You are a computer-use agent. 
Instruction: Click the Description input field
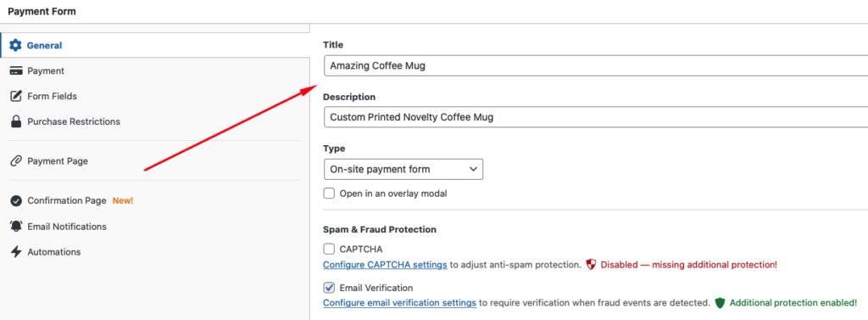pyautogui.click(x=596, y=118)
